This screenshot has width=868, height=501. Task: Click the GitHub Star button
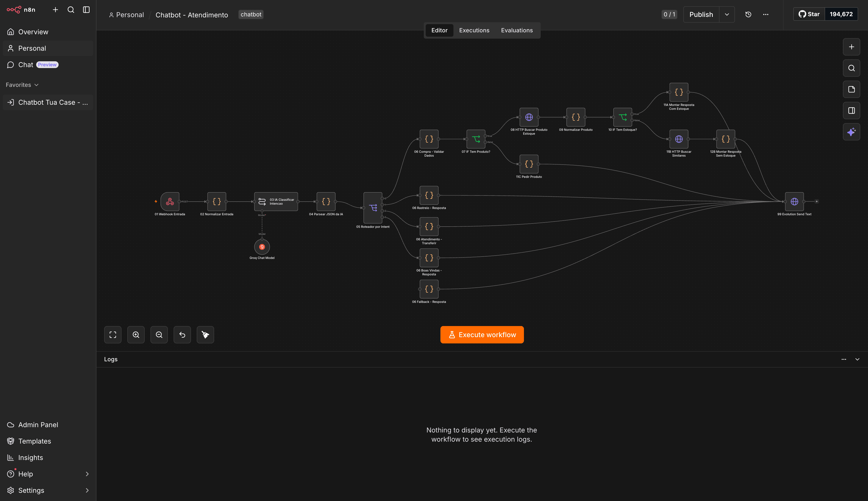809,14
